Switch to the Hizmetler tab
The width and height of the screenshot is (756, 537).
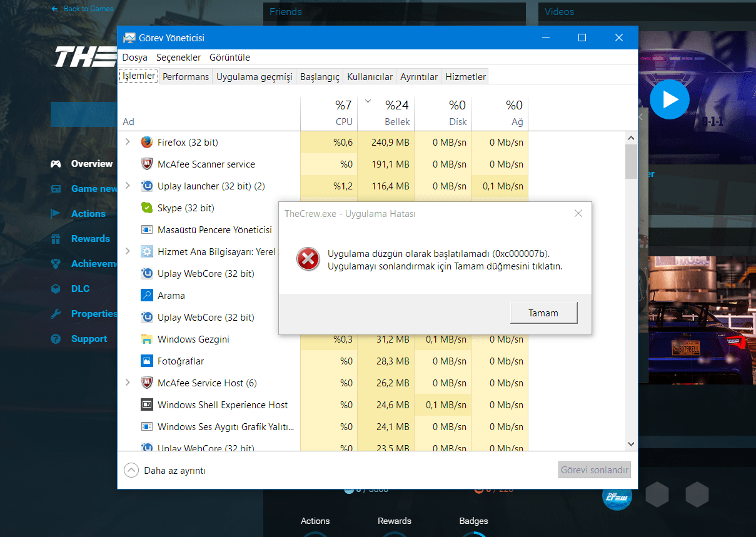click(x=465, y=77)
